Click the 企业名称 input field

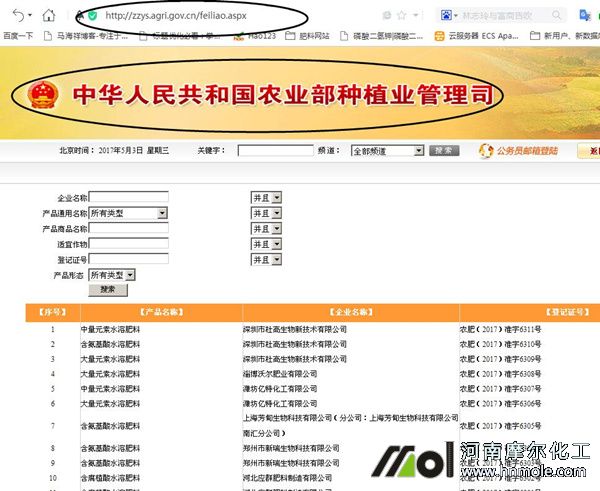click(x=128, y=198)
